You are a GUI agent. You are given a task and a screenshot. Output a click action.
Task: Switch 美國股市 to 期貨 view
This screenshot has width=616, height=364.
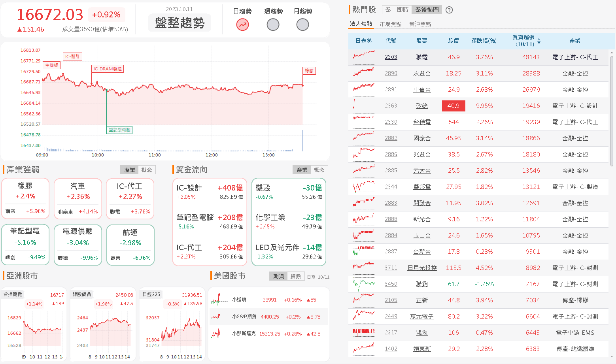[x=279, y=276]
